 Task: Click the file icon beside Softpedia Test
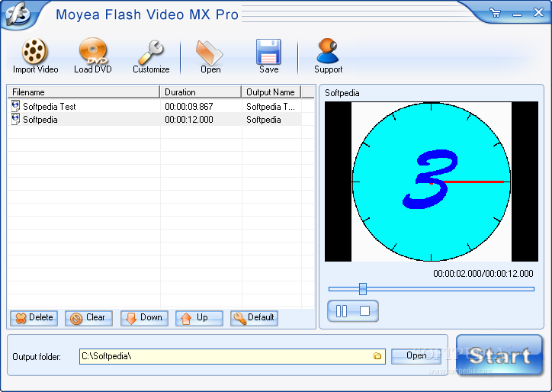15,106
